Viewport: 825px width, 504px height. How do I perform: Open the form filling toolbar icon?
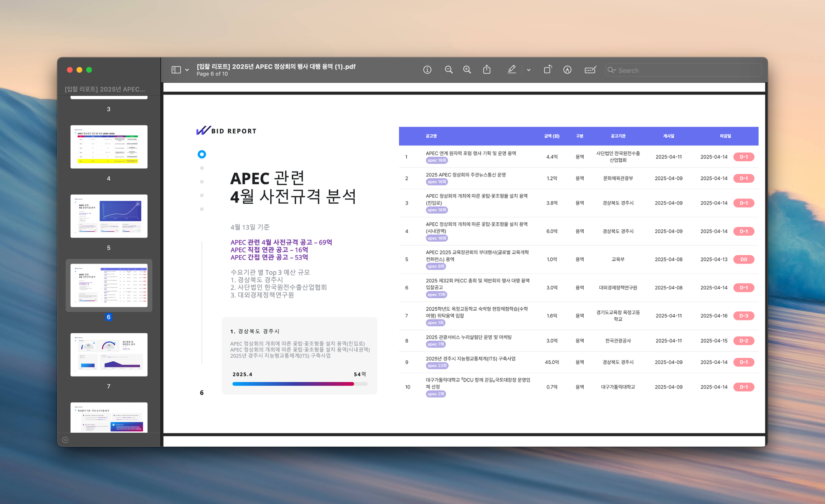click(590, 70)
